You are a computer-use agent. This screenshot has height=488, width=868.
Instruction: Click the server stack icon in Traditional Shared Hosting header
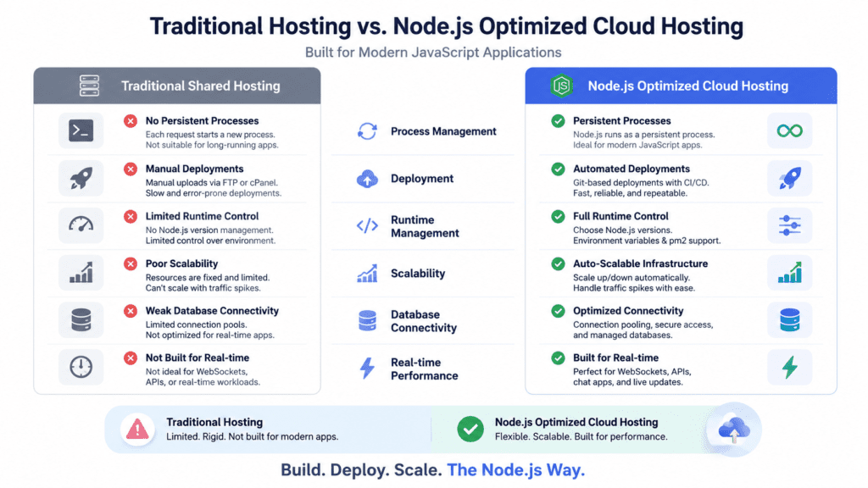click(x=89, y=86)
